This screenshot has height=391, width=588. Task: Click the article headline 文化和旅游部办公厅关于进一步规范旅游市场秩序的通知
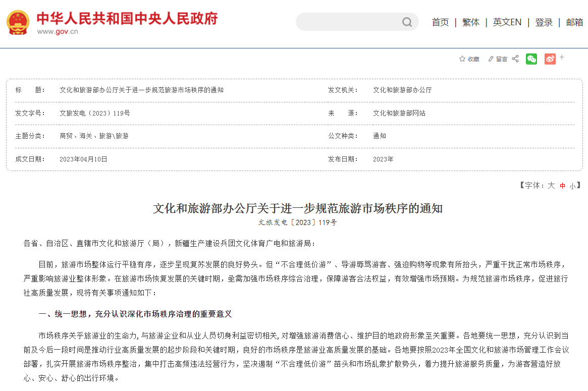(297, 208)
